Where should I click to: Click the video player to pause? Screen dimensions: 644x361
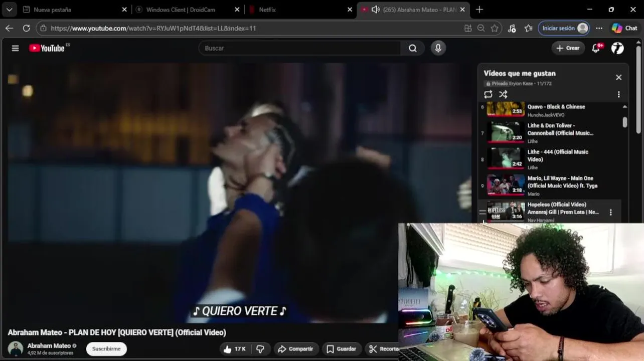click(x=239, y=193)
